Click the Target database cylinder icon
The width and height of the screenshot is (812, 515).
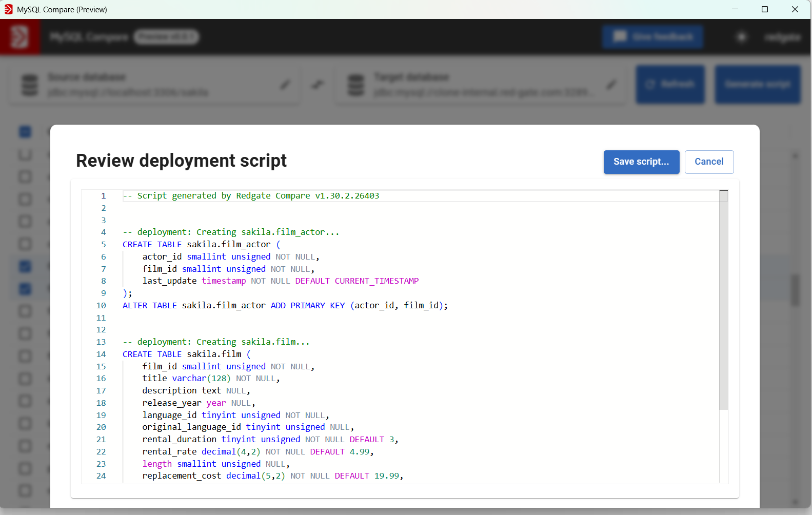click(356, 85)
